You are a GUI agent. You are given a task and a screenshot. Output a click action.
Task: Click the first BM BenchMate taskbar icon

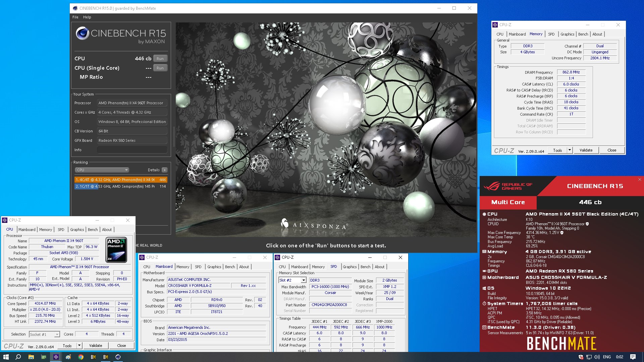[x=93, y=357]
